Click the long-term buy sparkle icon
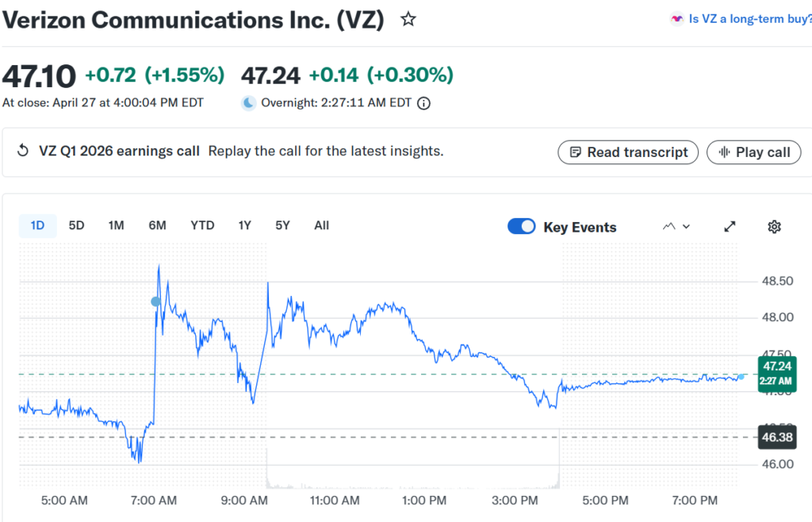The image size is (812, 522). (x=676, y=20)
